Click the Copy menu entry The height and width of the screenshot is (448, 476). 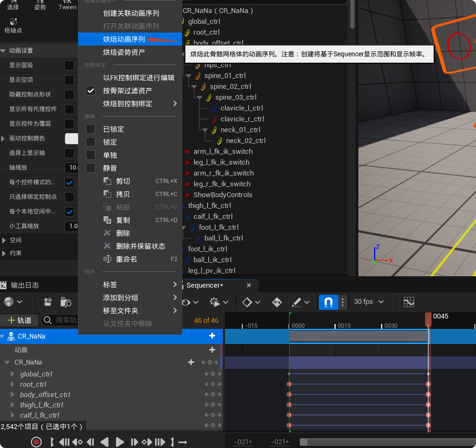point(130,194)
